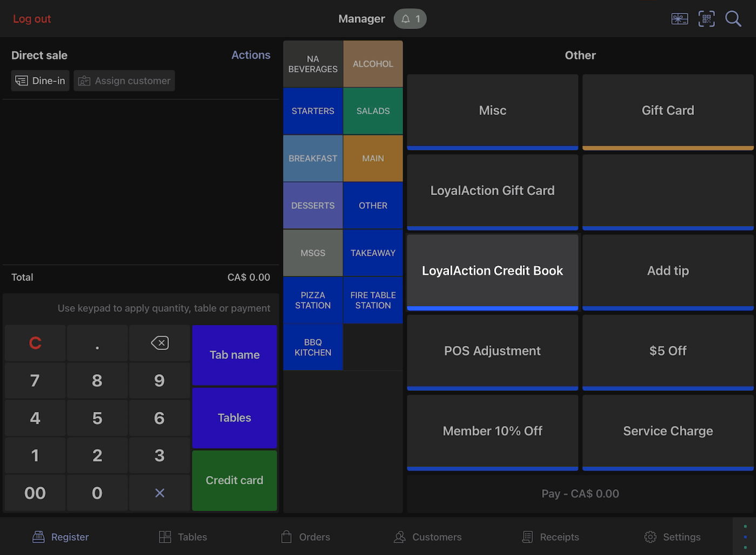Open notifications bell badge
756x555 pixels.
(x=410, y=19)
